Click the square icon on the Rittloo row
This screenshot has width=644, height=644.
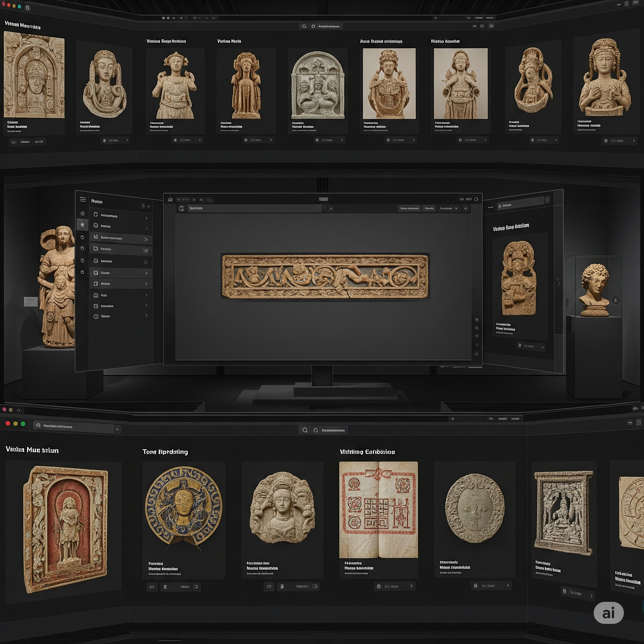(x=96, y=226)
